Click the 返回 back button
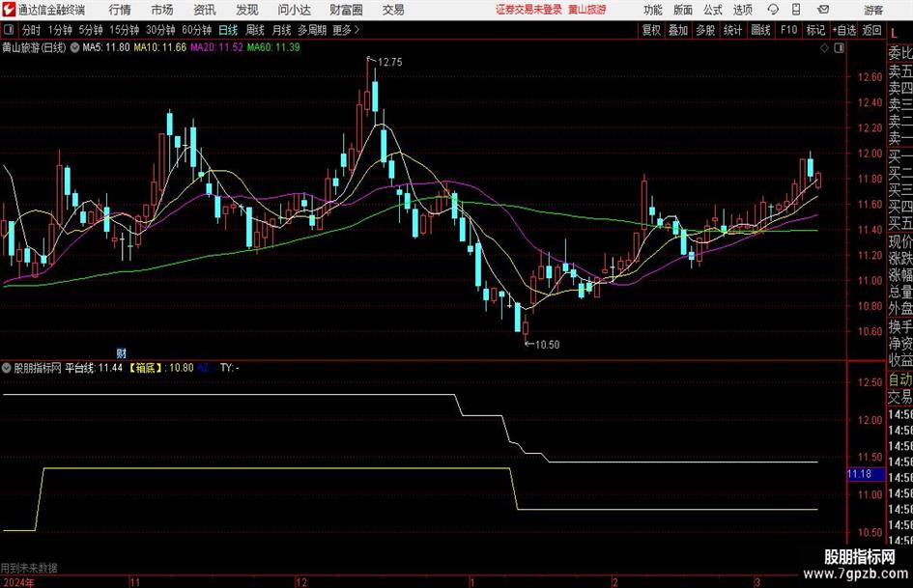The height and width of the screenshot is (588, 913). [x=871, y=30]
